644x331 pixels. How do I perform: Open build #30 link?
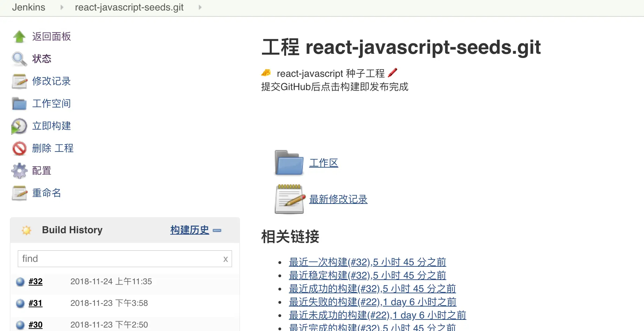tap(36, 325)
